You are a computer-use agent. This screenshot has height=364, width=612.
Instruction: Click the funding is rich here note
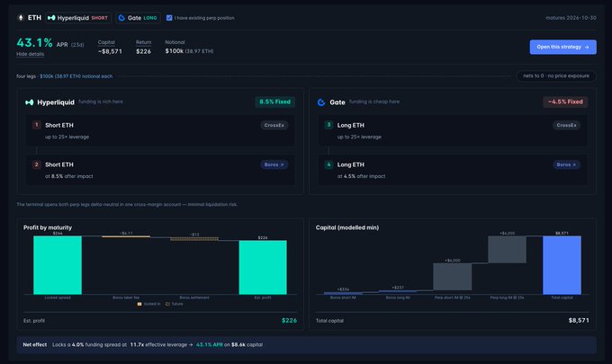(101, 102)
